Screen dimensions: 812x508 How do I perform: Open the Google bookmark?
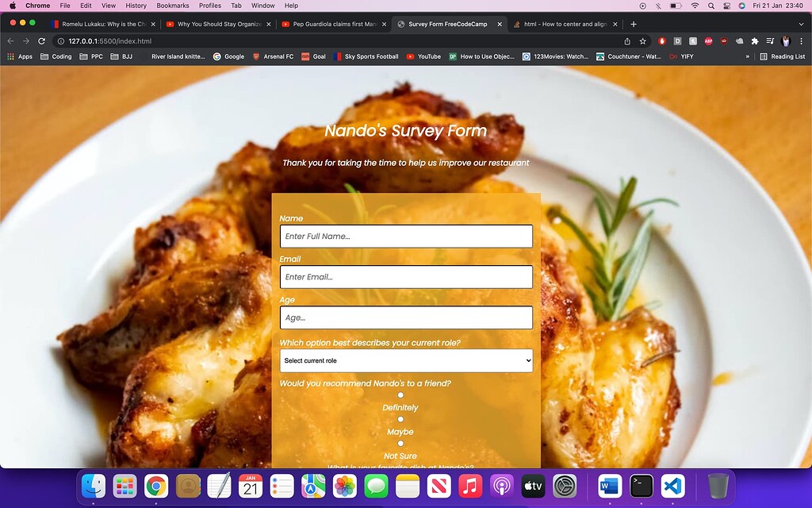tap(229, 56)
